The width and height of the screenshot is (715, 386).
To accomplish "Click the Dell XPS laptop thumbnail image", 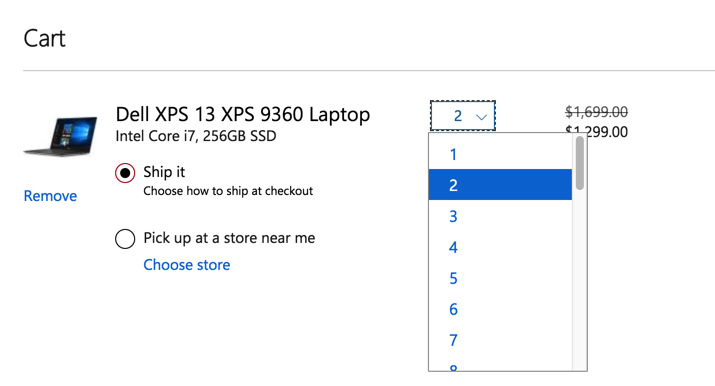I will point(60,136).
